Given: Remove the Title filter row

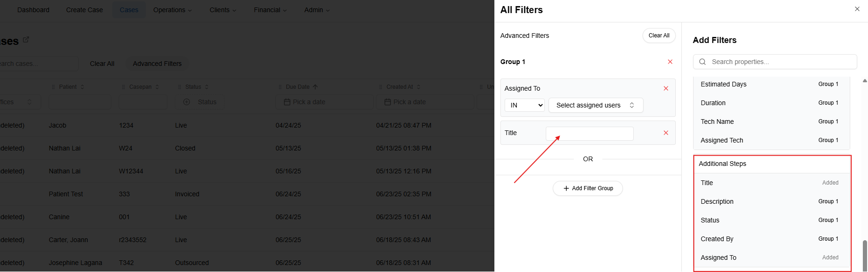Looking at the screenshot, I should pyautogui.click(x=665, y=133).
